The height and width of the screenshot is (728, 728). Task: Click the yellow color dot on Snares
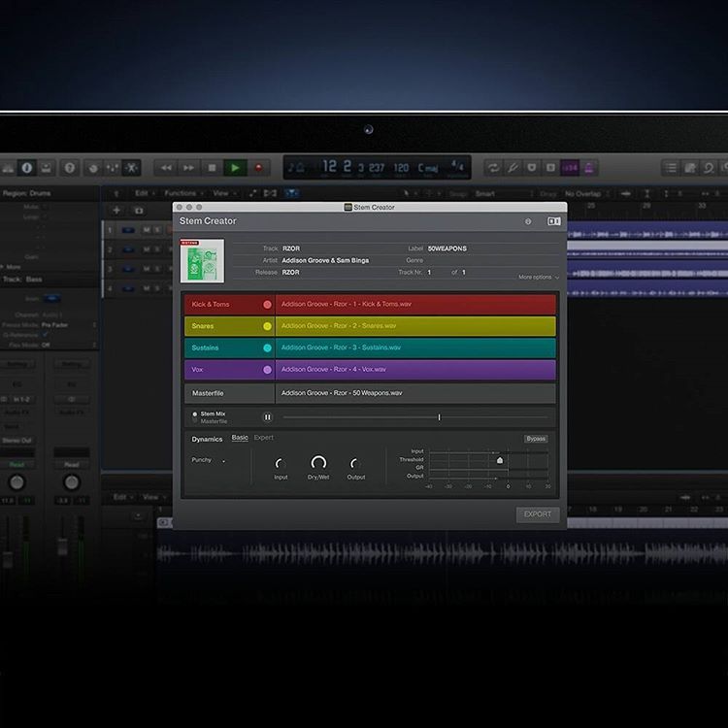[x=267, y=326]
